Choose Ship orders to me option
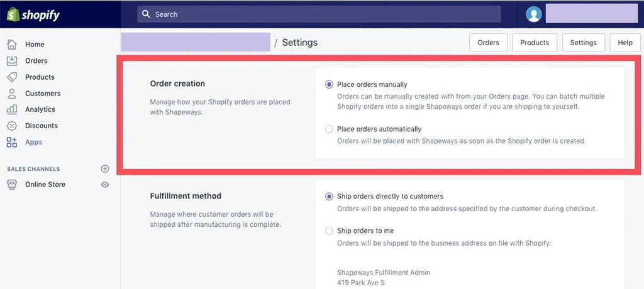The image size is (644, 289). (329, 231)
